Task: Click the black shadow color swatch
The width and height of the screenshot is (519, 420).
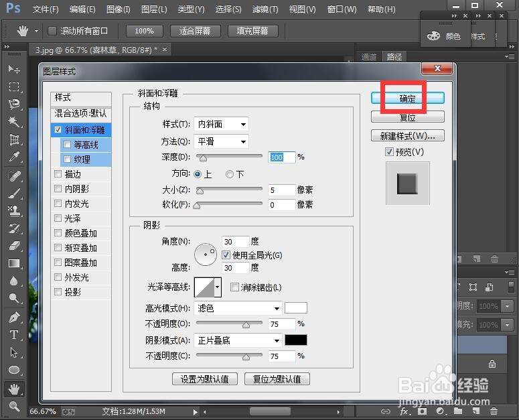Action: click(x=295, y=340)
